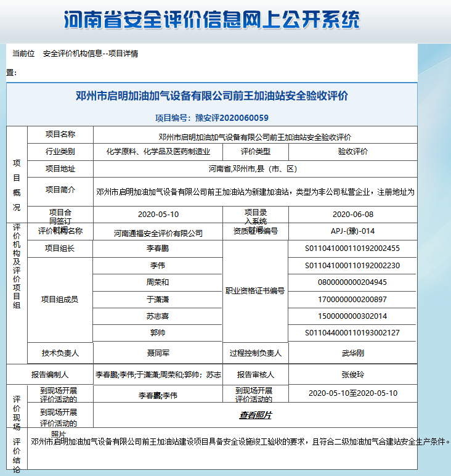Viewport: 451px width, 476px height.
Task: Select team member 苏志喜
Action: coord(158,316)
